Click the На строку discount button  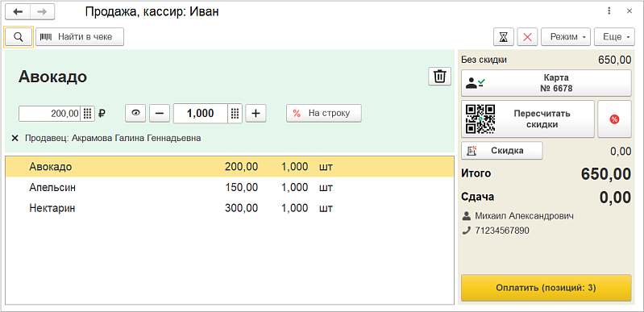click(x=324, y=114)
